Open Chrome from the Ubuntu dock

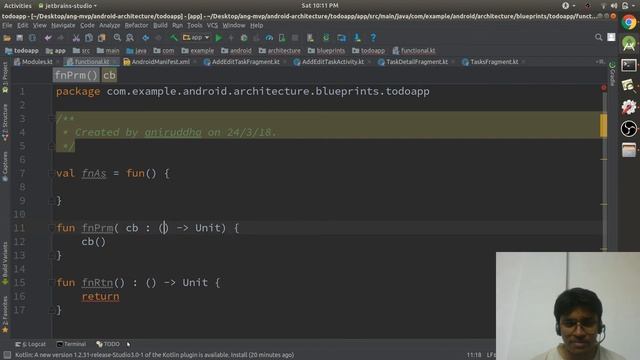[629, 22]
